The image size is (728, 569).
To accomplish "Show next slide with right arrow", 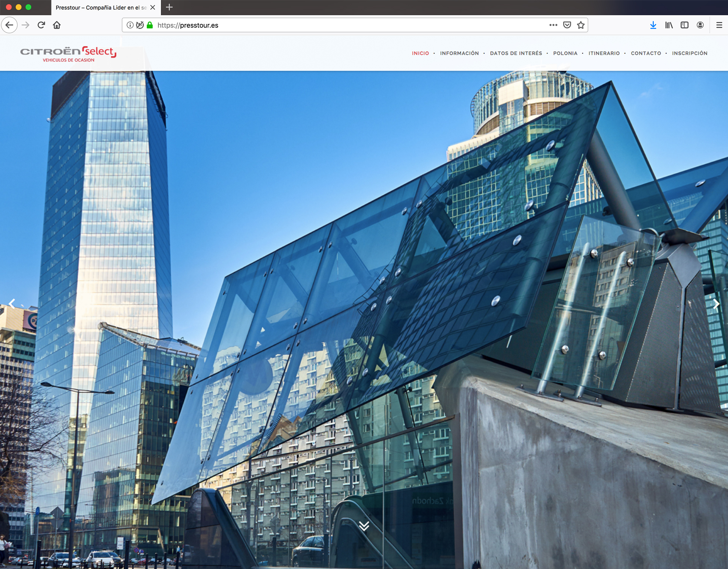I will [x=716, y=304].
